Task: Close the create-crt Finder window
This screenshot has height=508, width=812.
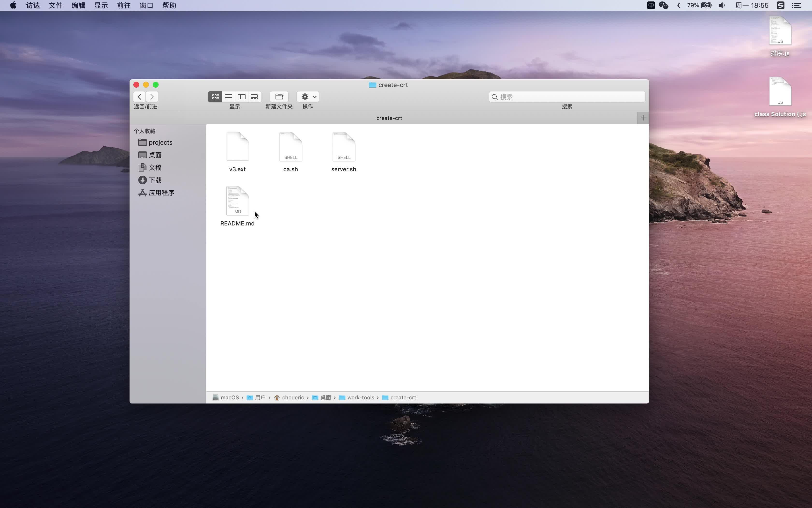Action: [x=136, y=85]
